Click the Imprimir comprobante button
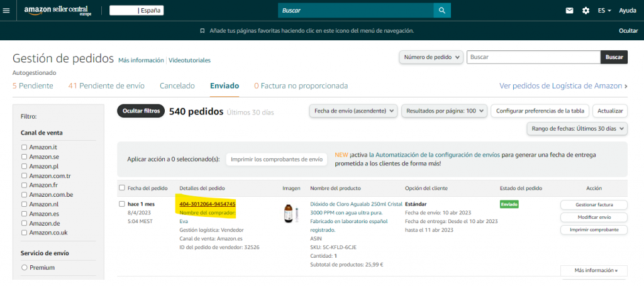 coord(594,230)
